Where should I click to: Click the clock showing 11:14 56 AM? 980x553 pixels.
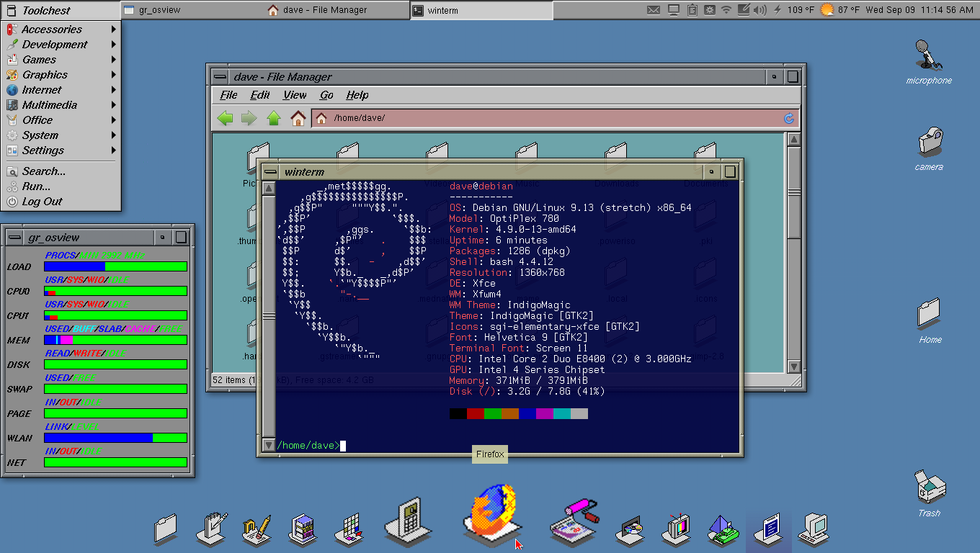click(919, 10)
